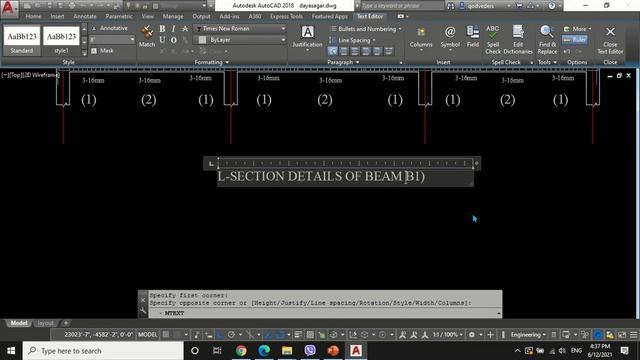
Task: Open the Insert ribbon tab
Action: tap(57, 16)
